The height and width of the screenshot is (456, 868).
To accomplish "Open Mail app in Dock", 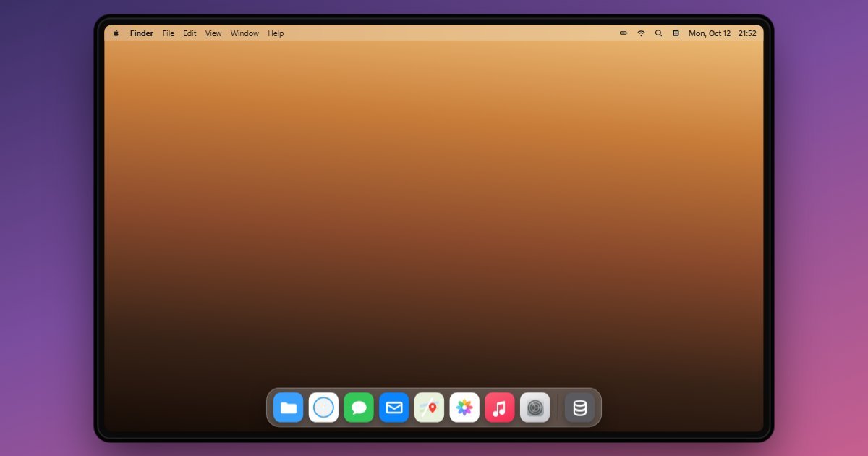I will [x=394, y=408].
